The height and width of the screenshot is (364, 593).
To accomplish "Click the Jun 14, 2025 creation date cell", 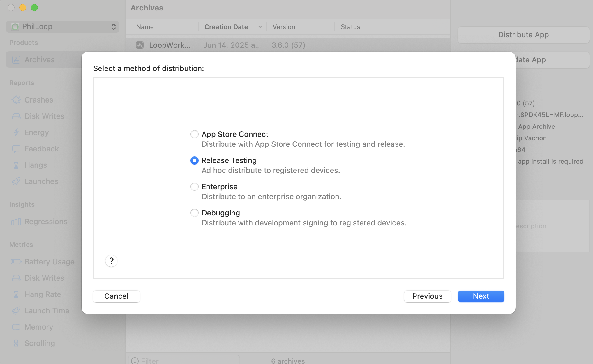I will 232,45.
